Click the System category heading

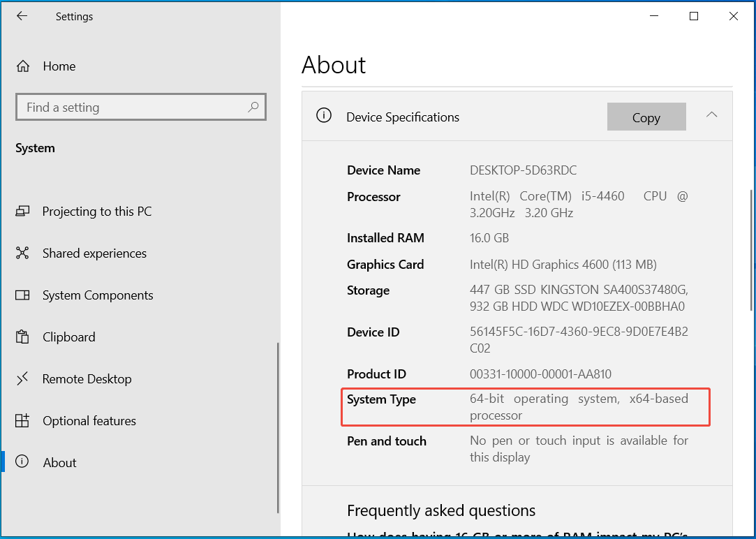pos(35,148)
